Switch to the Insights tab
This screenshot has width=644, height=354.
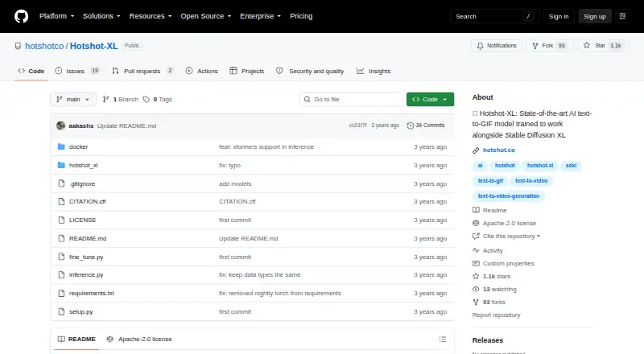click(x=374, y=71)
